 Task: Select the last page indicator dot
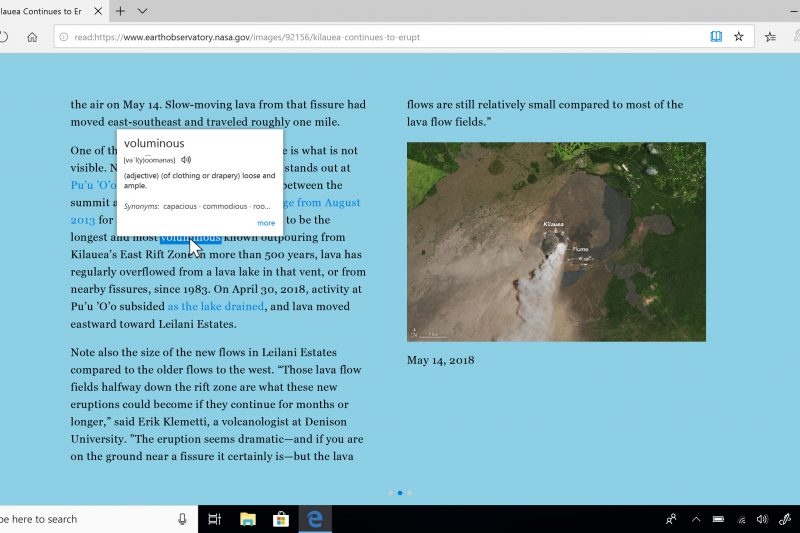(409, 493)
